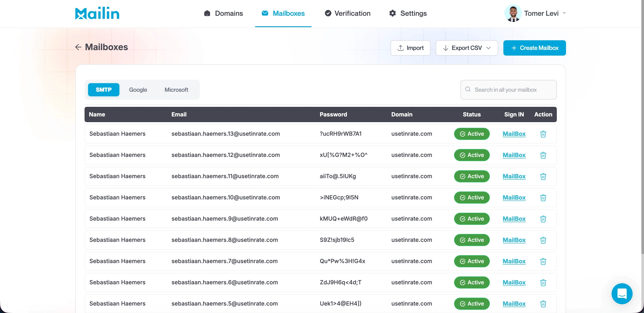The width and height of the screenshot is (644, 313).
Task: Switch to Microsoft mailbox filter
Action: point(176,90)
